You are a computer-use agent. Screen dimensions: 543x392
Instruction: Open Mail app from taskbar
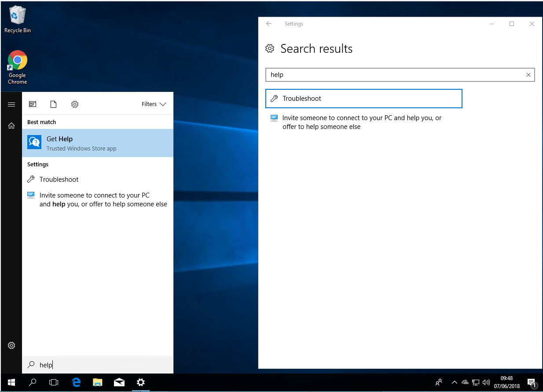pos(119,382)
